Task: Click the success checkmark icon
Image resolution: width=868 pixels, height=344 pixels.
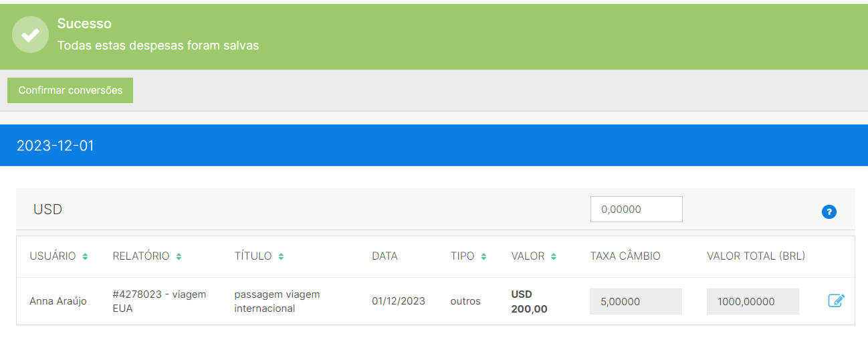Action: coord(30,35)
